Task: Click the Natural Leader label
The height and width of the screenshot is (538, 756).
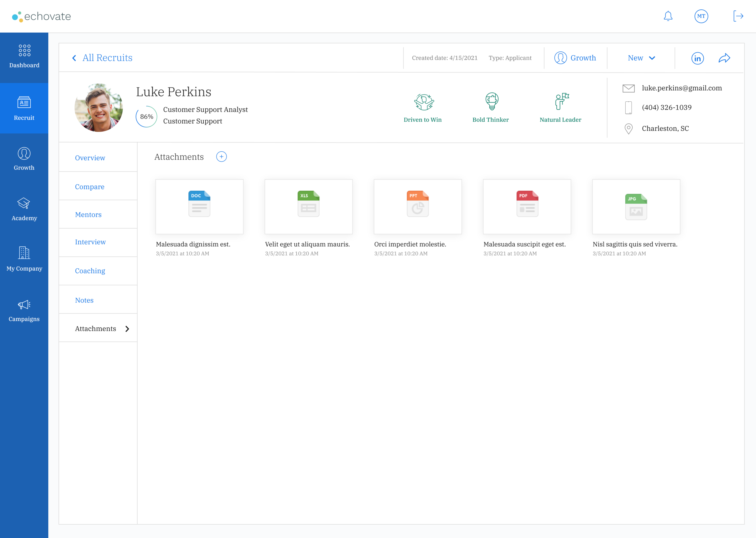Action: tap(560, 120)
